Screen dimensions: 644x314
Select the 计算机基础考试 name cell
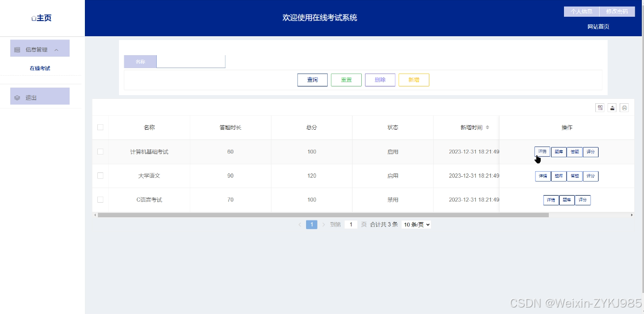coord(149,152)
